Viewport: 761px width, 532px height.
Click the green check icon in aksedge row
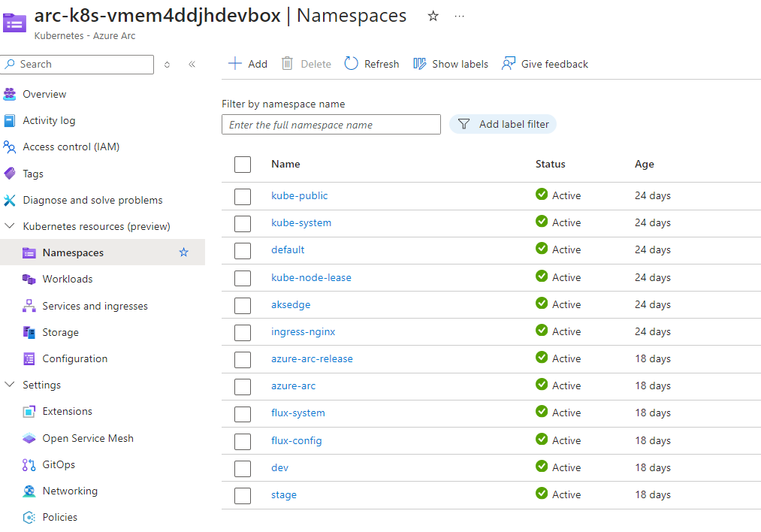(x=542, y=304)
